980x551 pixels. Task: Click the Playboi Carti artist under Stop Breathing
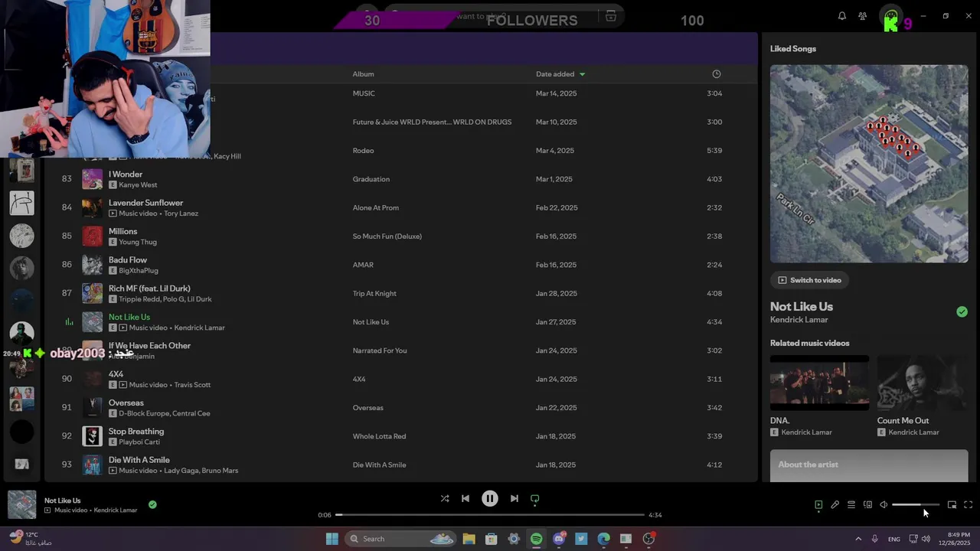[x=139, y=442]
